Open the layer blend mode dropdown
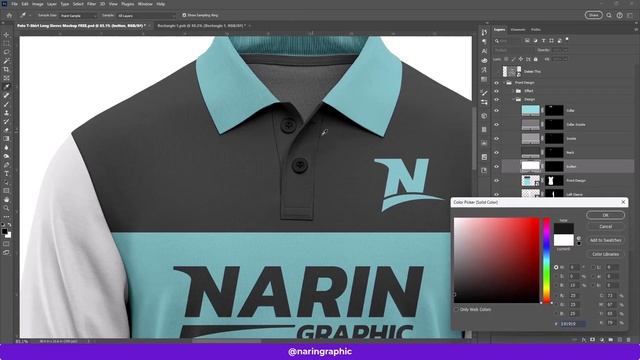The width and height of the screenshot is (640, 360). pyautogui.click(x=514, y=50)
